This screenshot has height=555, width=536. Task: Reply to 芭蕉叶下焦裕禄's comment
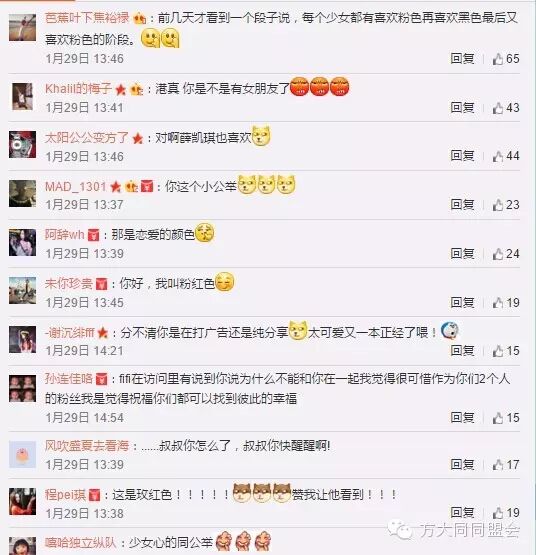tap(462, 58)
